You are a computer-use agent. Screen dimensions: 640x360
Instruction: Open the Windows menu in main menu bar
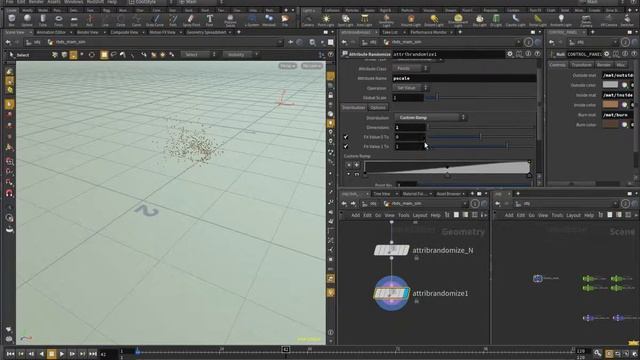[x=73, y=2]
